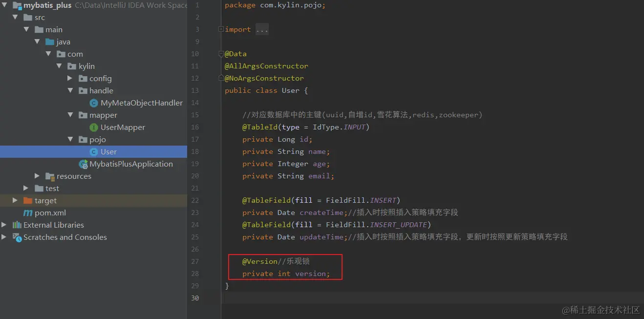The width and height of the screenshot is (644, 319).
Task: Select External Libraries label
Action: [54, 225]
